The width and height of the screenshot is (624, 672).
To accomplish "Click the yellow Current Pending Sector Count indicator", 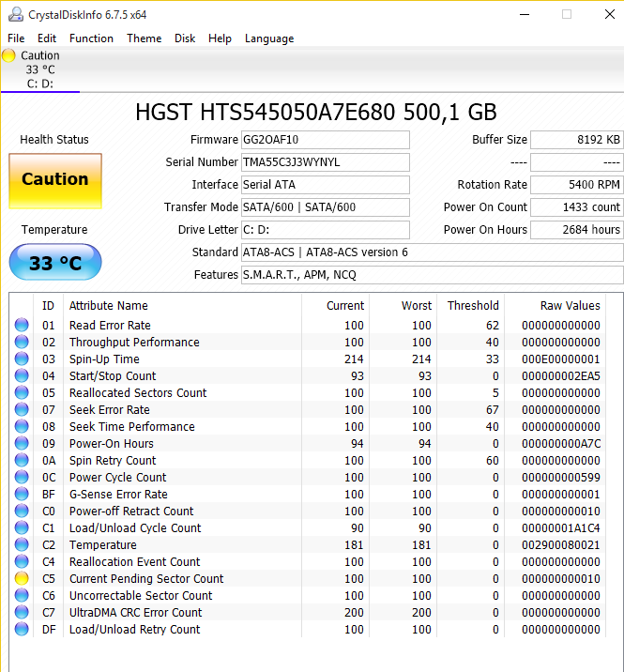I will tap(22, 579).
